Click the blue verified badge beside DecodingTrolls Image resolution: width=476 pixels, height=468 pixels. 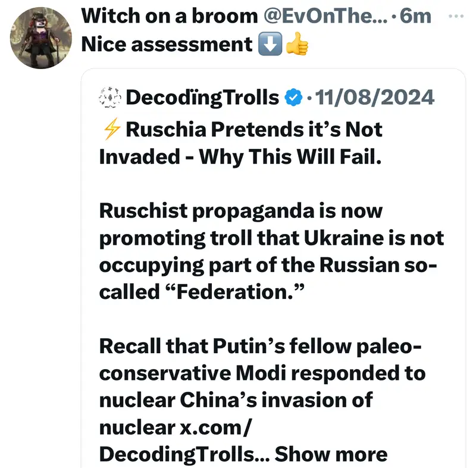(x=294, y=96)
